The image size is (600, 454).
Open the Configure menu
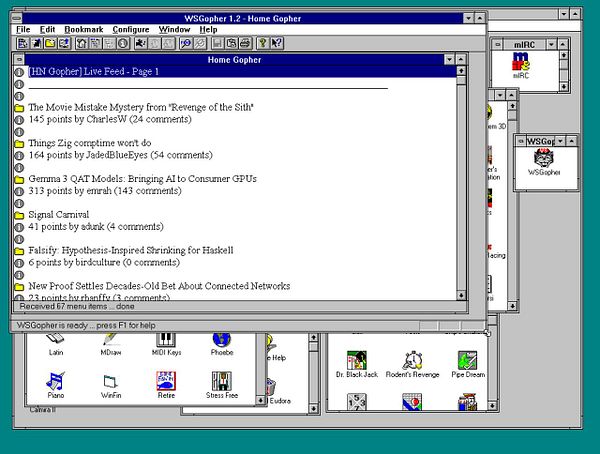pos(131,29)
